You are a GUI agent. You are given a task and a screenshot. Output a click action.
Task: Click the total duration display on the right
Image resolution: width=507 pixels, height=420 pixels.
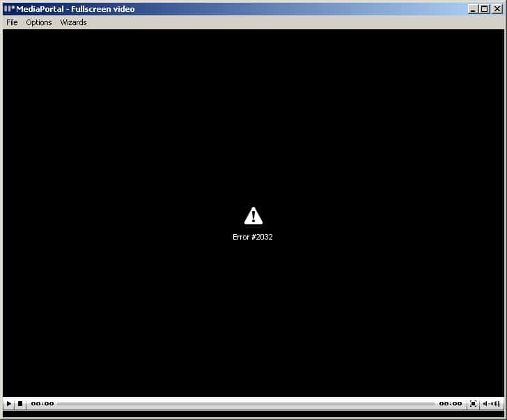[450, 403]
